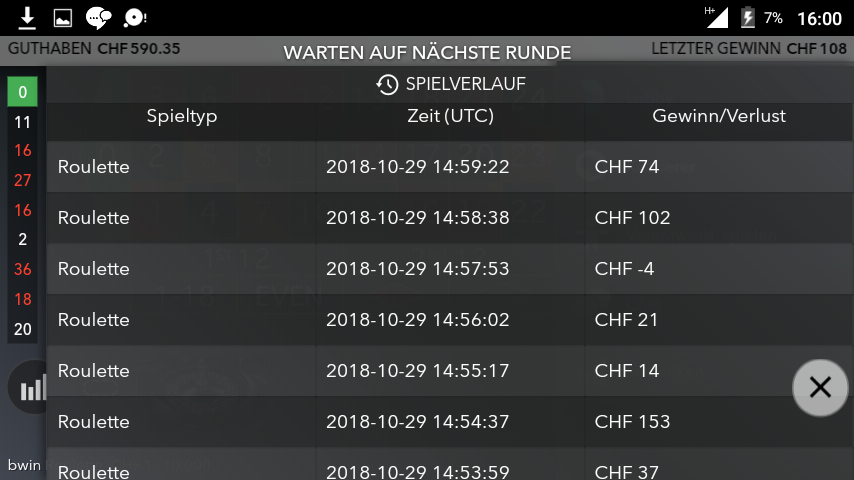This screenshot has width=854, height=480.
Task: Tap the battery charging indicator
Action: (x=748, y=18)
